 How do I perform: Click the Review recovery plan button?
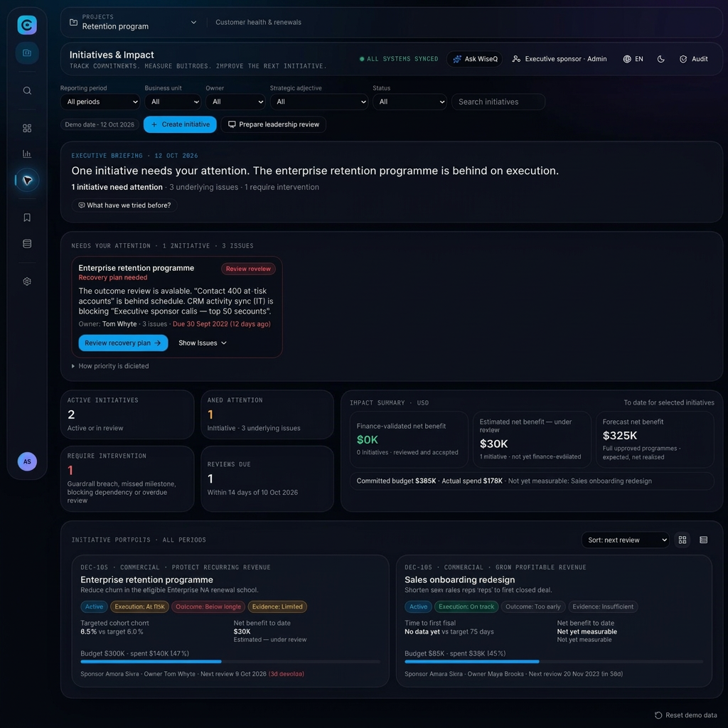click(123, 343)
